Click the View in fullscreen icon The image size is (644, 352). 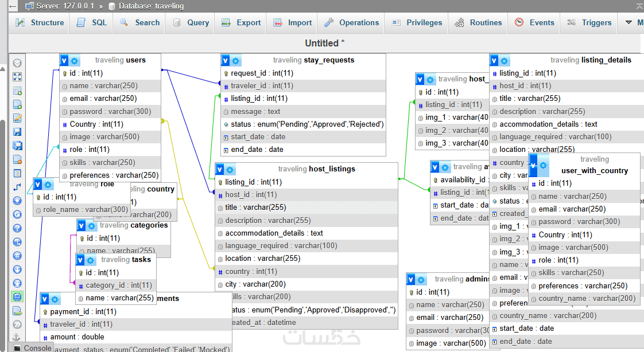[x=17, y=77]
